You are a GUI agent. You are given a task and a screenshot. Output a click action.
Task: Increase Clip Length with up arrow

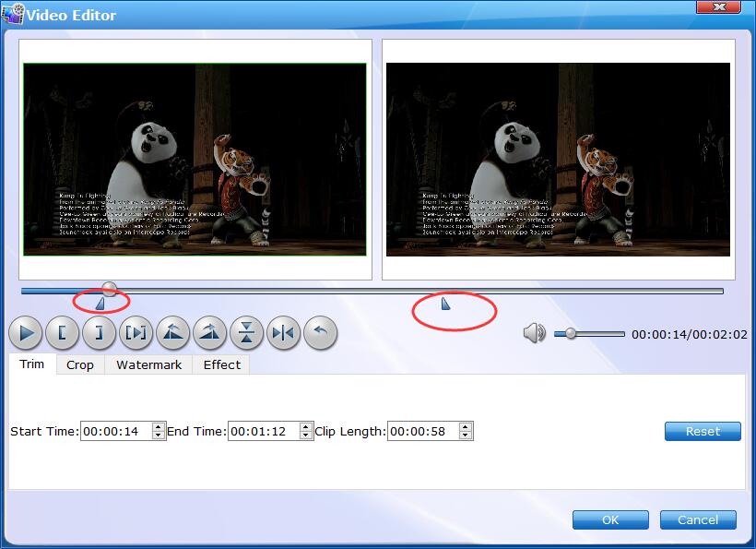click(466, 426)
